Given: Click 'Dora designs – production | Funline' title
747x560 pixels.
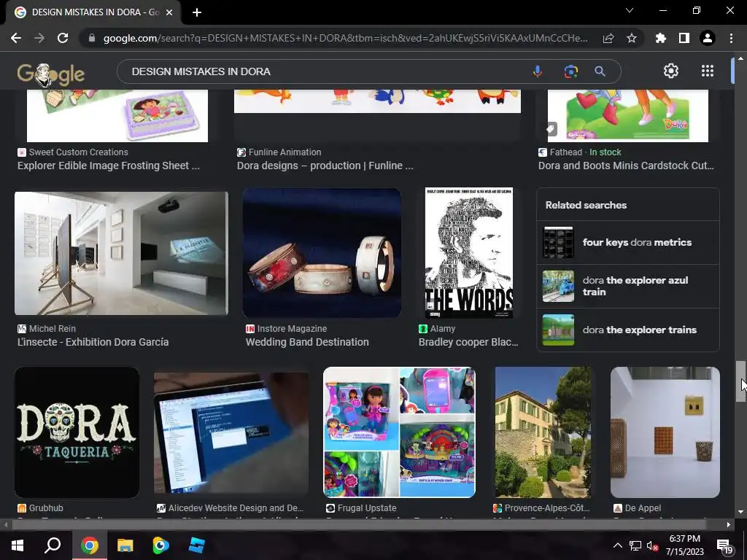Looking at the screenshot, I should tap(325, 166).
